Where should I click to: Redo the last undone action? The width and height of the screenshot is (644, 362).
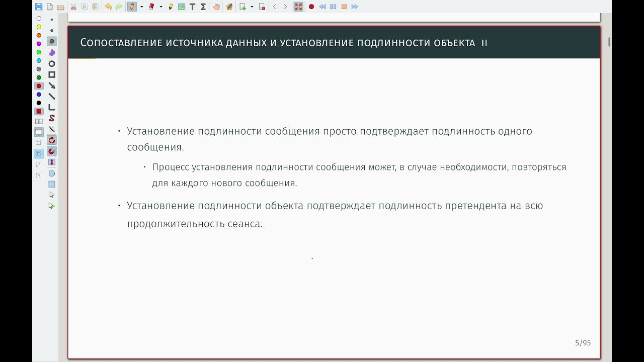click(119, 7)
